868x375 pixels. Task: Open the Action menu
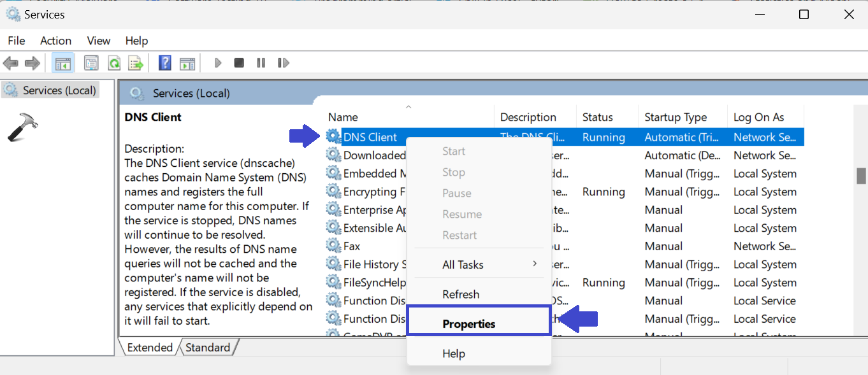coord(55,41)
